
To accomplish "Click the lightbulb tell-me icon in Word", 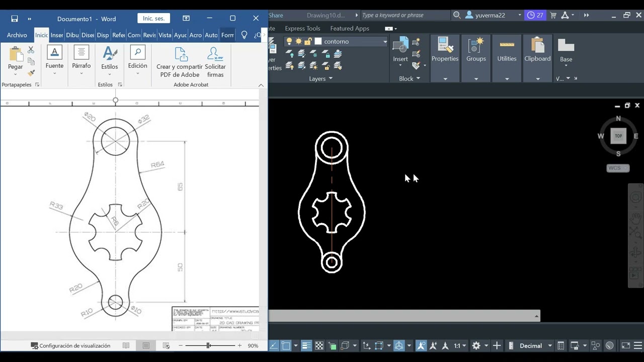I will click(244, 35).
